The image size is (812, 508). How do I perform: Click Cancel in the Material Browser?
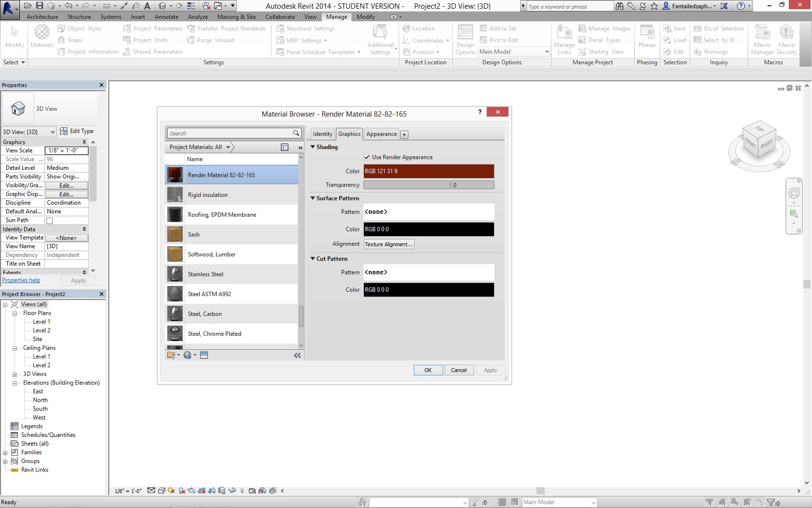click(459, 370)
